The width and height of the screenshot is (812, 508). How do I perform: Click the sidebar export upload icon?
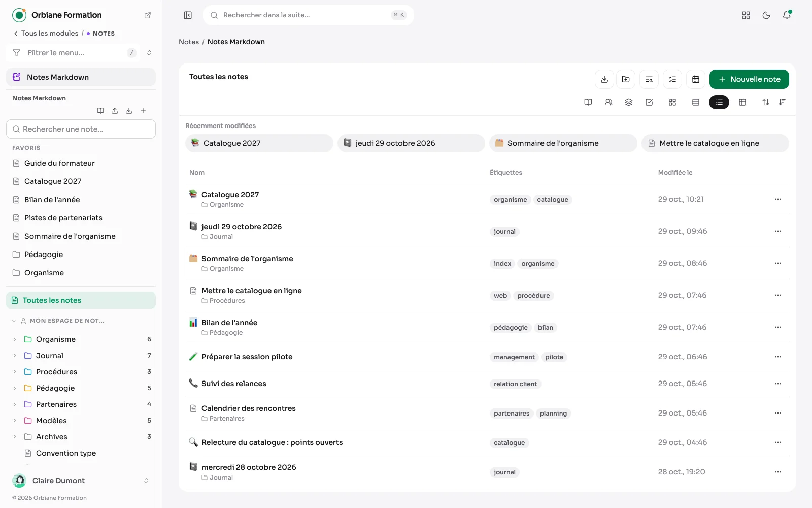(x=115, y=111)
